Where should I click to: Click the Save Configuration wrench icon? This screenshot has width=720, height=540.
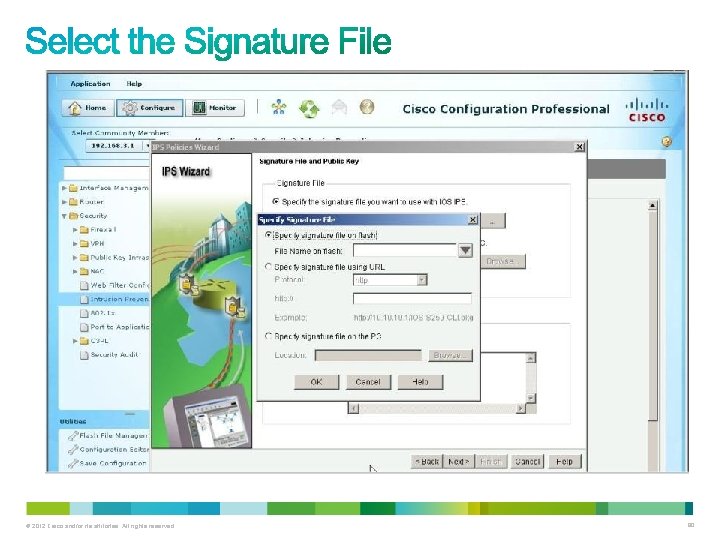tap(73, 464)
